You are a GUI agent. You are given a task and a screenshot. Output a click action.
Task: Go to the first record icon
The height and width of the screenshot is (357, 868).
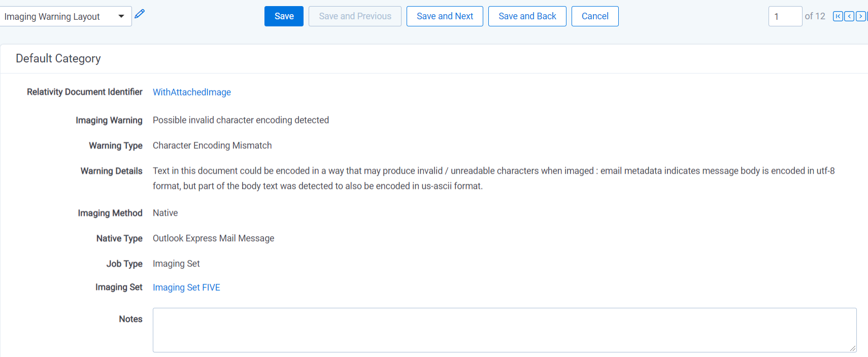point(838,16)
